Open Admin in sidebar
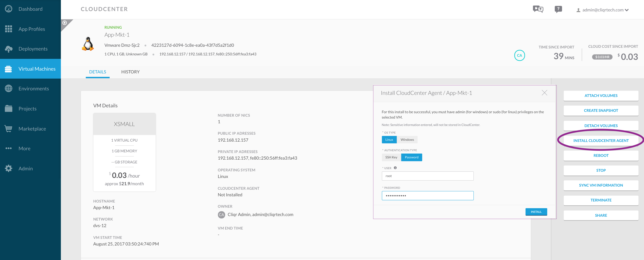This screenshot has width=644, height=260. (30, 168)
